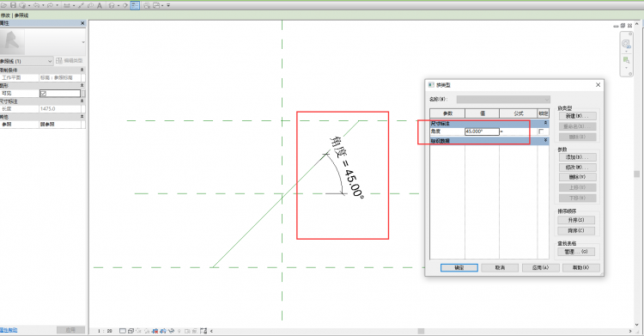Image resolution: width=644 pixels, height=336 pixels.
Task: Click the 值 column header
Action: click(483, 113)
